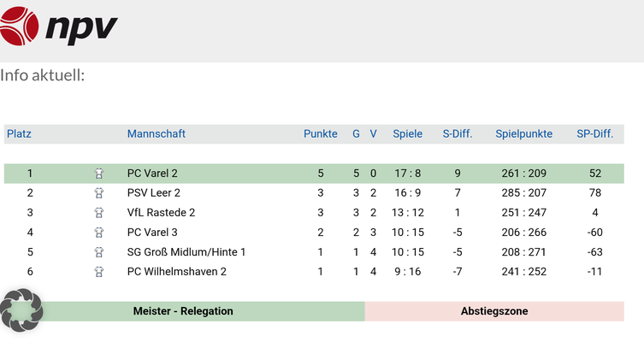
Task: Click the Platz column header
Action: tap(19, 134)
